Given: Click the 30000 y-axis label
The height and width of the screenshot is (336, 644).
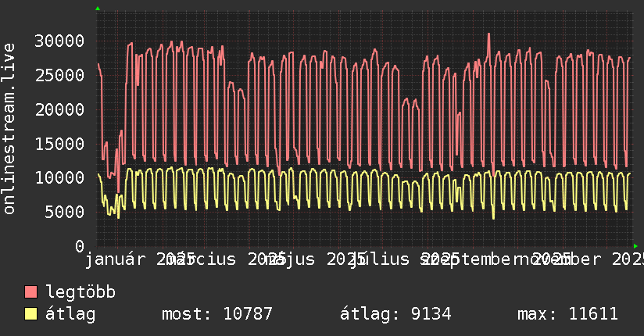Looking at the screenshot, I should [59, 41].
